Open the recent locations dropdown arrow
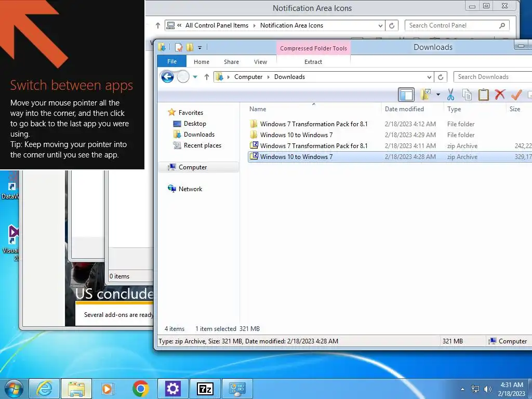Viewport: 532px width, 399px height. point(195,77)
